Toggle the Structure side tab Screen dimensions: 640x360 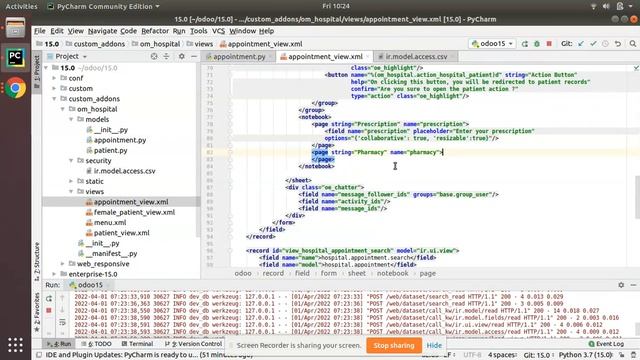(x=37, y=261)
